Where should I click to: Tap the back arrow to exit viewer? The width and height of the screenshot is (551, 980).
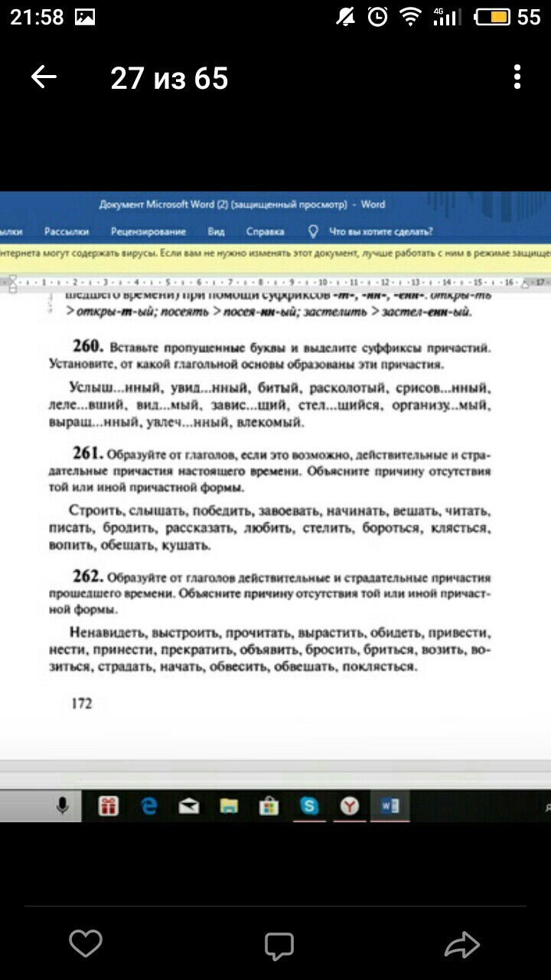click(x=44, y=77)
